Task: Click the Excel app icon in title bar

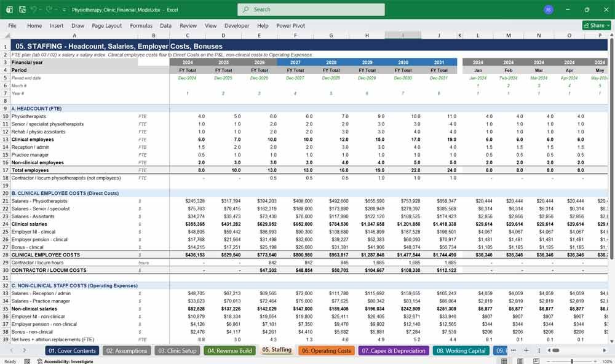Action: point(9,9)
